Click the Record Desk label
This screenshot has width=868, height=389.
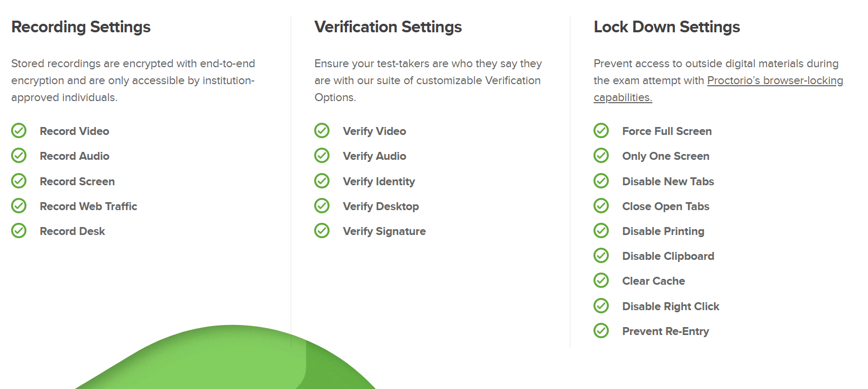point(72,231)
